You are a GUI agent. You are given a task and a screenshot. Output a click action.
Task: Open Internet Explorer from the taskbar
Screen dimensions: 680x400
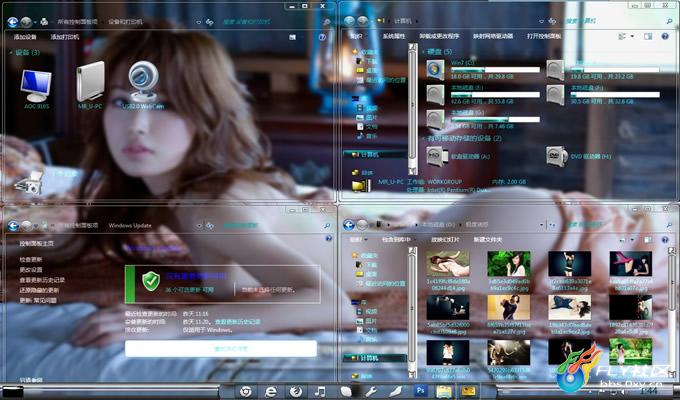[x=271, y=391]
